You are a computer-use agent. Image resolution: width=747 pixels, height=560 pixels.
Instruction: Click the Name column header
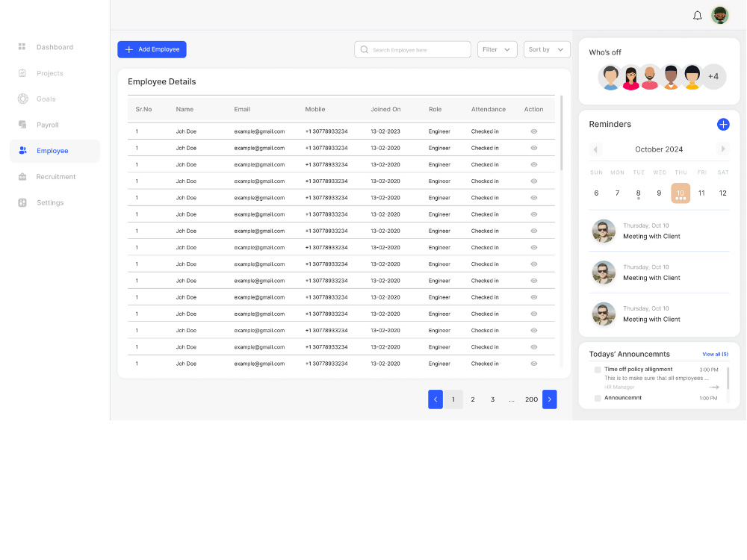coord(185,109)
